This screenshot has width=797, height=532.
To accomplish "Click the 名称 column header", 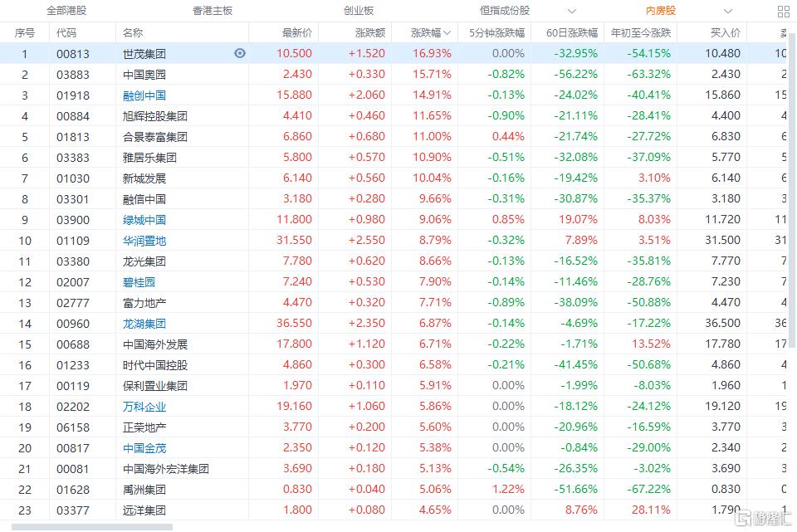I will [x=133, y=33].
